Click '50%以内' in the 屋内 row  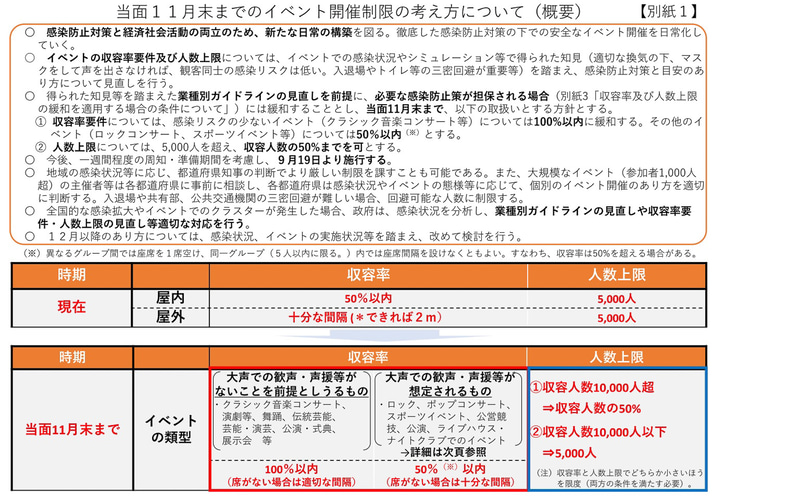(368, 298)
